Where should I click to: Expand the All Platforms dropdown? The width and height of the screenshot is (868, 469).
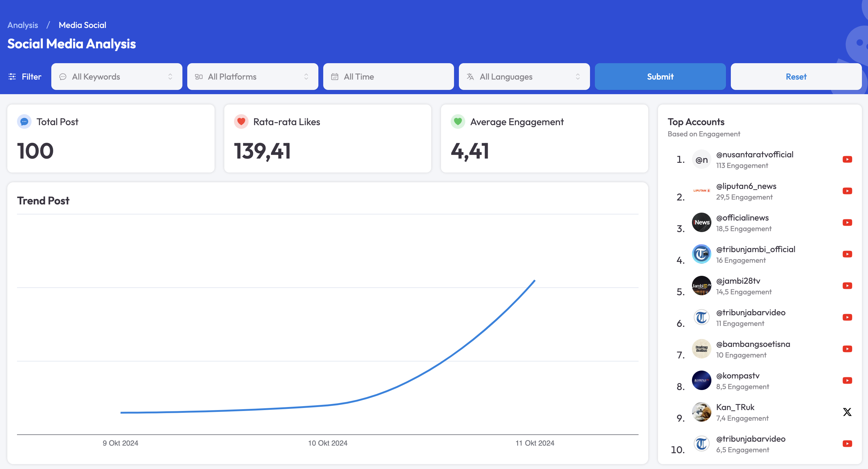click(x=253, y=77)
